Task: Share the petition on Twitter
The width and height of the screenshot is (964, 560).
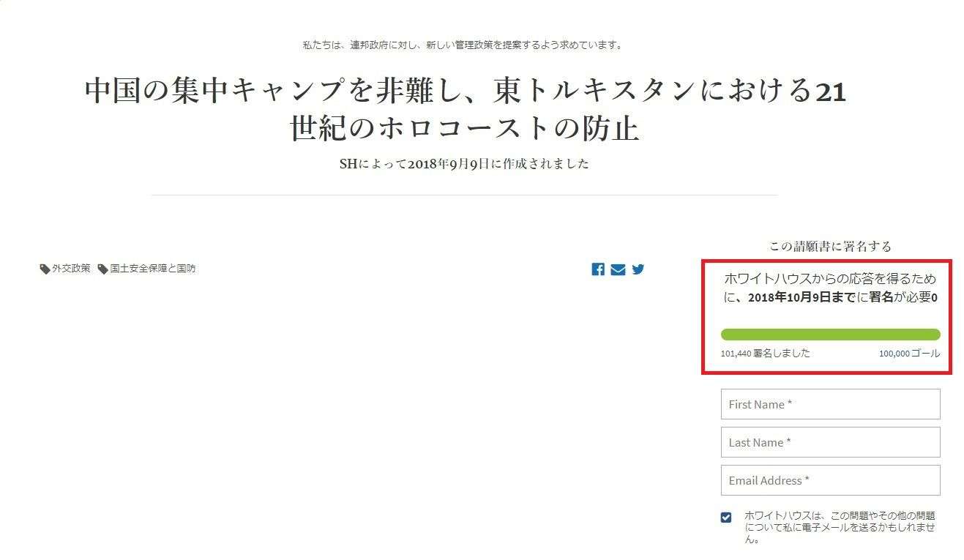Action: pyautogui.click(x=638, y=269)
